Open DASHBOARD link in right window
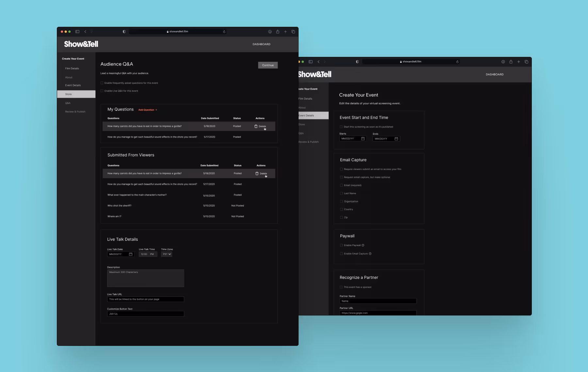Screen dimensions: 588x372 pos(495,75)
